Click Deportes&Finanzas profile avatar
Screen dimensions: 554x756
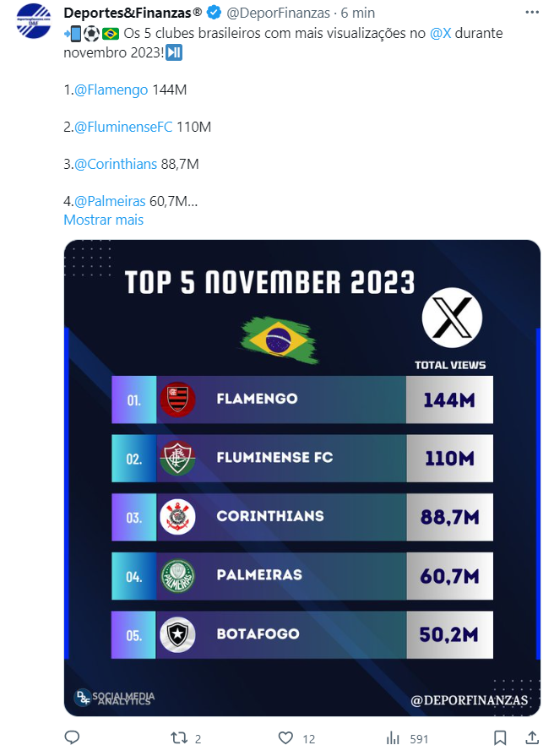(x=34, y=21)
